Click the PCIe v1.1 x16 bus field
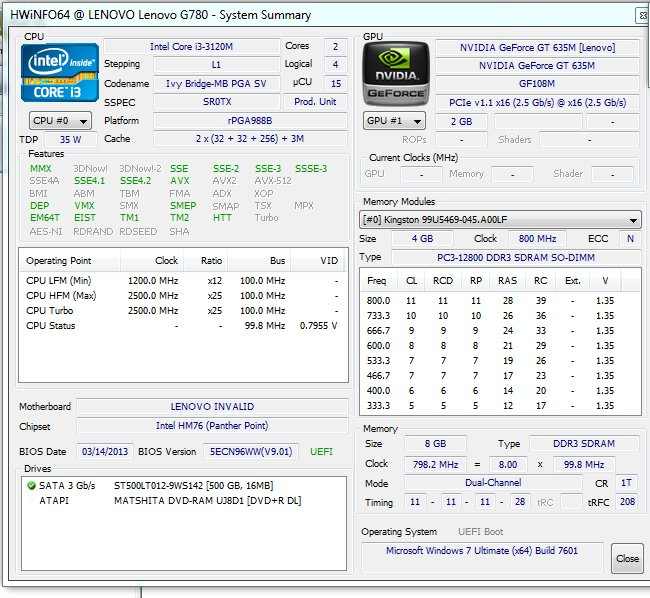Image resolution: width=650 pixels, height=598 pixels. (x=537, y=103)
